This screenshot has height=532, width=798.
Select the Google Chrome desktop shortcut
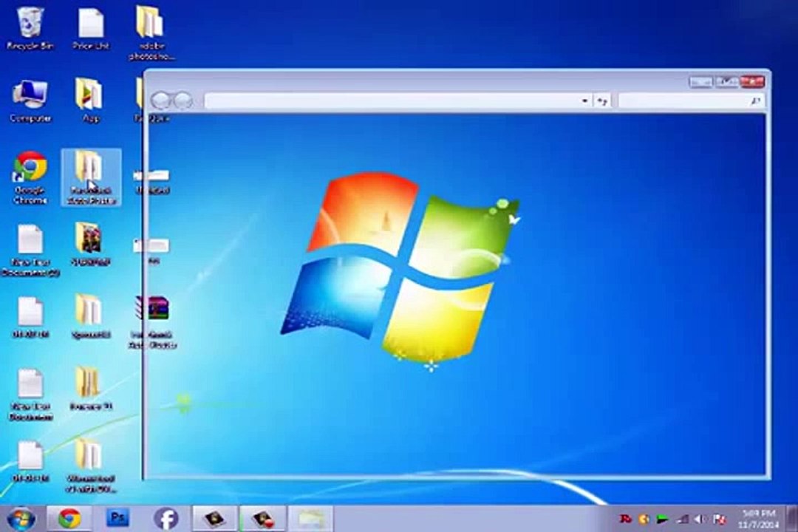pos(30,177)
